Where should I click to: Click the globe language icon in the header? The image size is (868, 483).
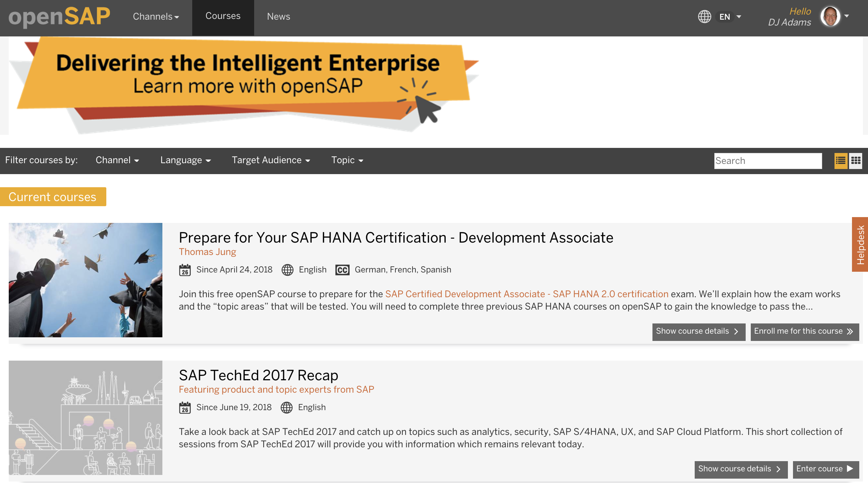click(705, 17)
